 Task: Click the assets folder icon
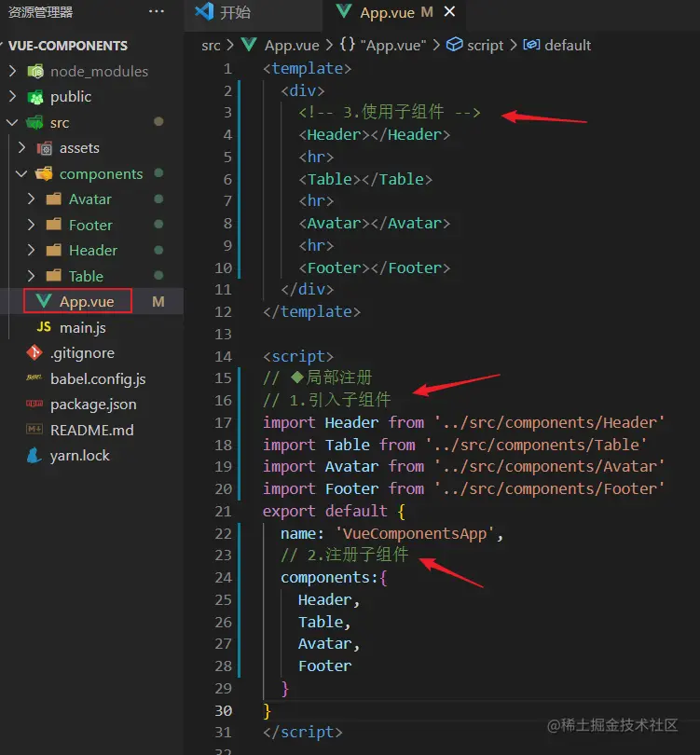coord(45,148)
